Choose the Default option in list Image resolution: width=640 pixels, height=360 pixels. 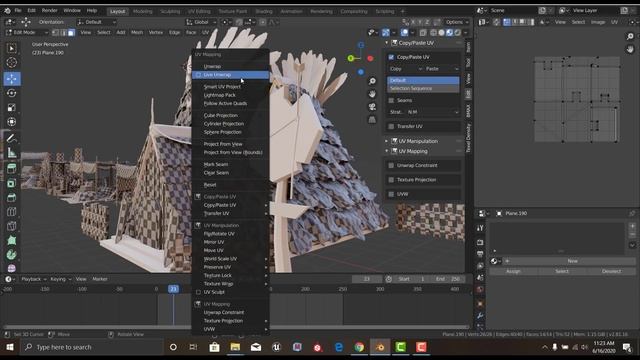(x=423, y=80)
